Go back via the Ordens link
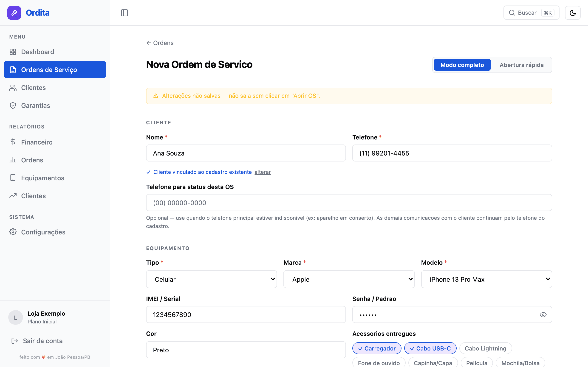588x367 pixels. [160, 43]
